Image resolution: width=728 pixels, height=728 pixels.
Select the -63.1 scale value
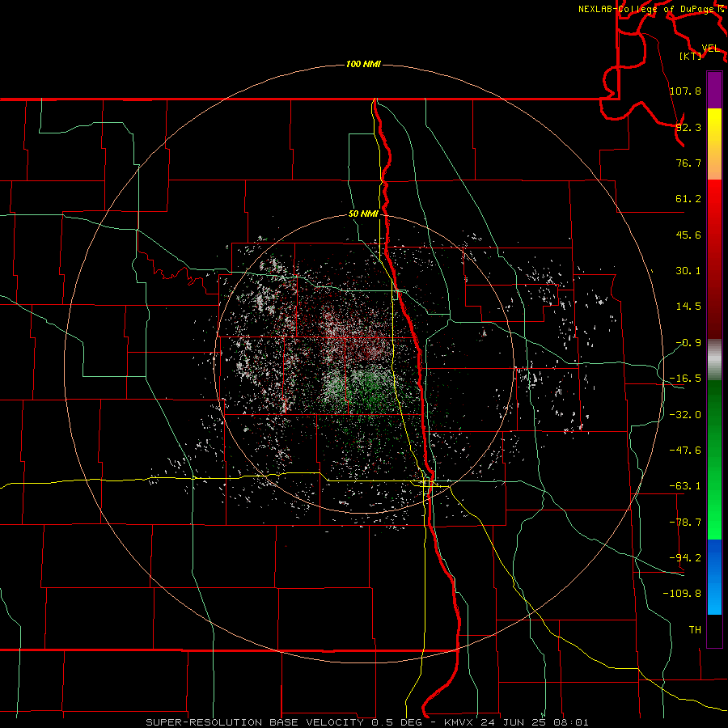[x=685, y=486]
